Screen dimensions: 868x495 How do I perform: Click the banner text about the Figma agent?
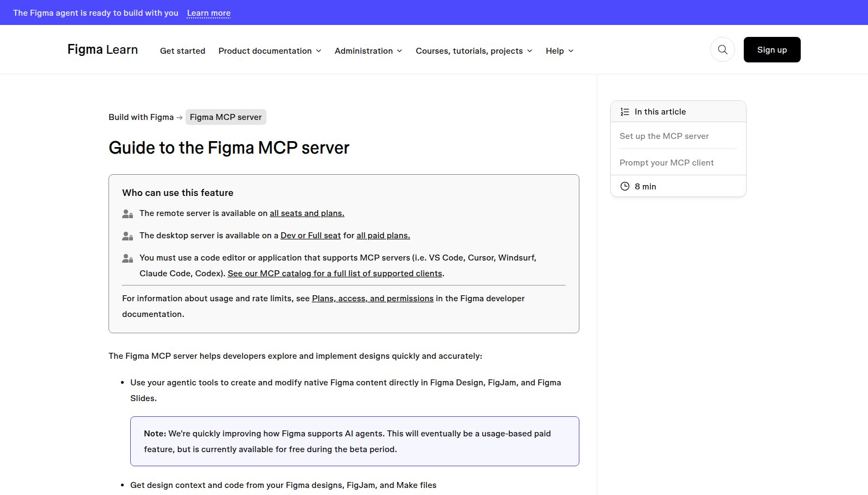pyautogui.click(x=95, y=13)
